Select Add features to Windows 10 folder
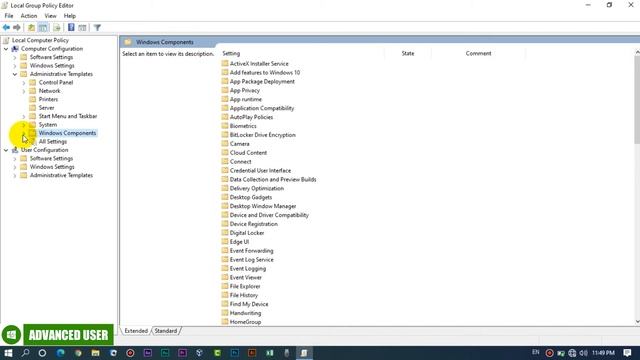The width and height of the screenshot is (640, 360). (264, 73)
